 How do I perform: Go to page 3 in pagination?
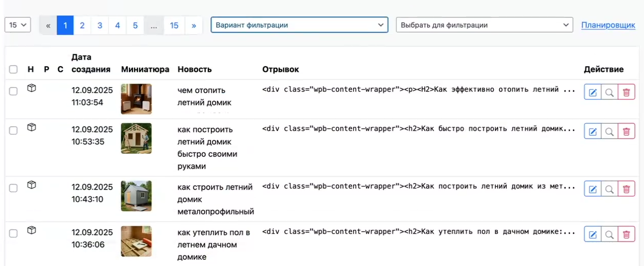pos(100,25)
